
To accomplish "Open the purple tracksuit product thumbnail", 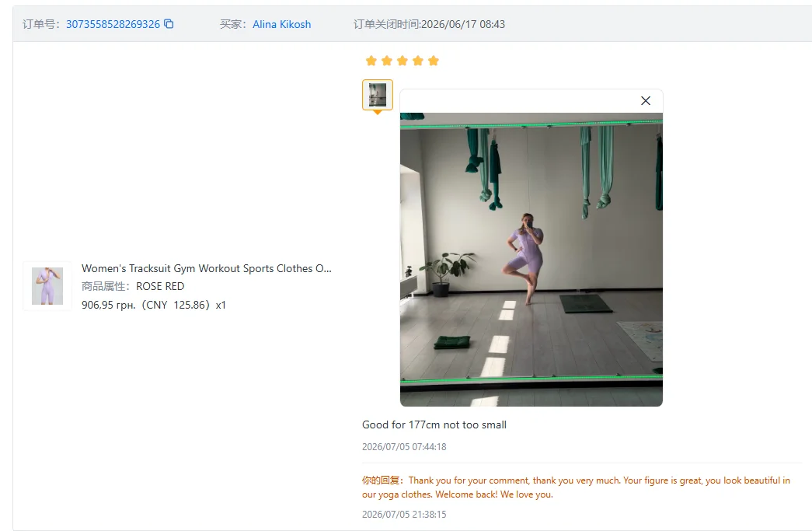I will tap(47, 286).
